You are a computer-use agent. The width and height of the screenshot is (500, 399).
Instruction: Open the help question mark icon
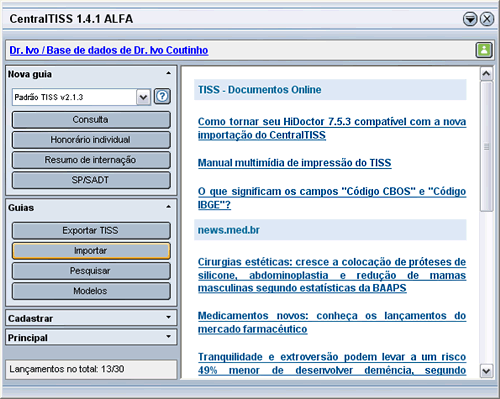coord(162,97)
